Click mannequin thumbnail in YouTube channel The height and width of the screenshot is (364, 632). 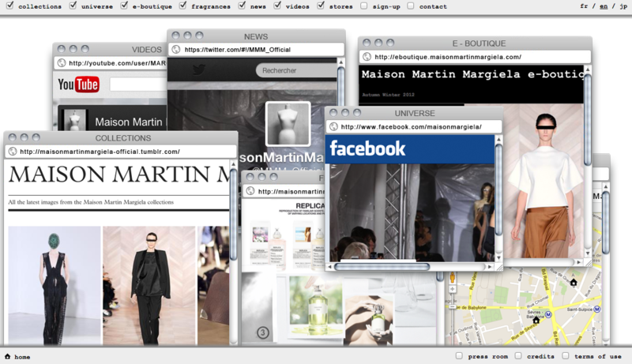pyautogui.click(x=74, y=120)
